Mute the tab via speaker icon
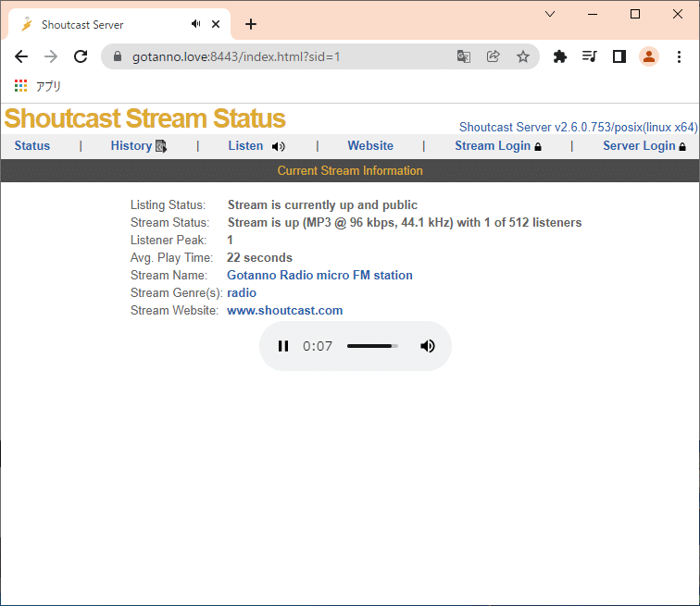 pos(195,24)
